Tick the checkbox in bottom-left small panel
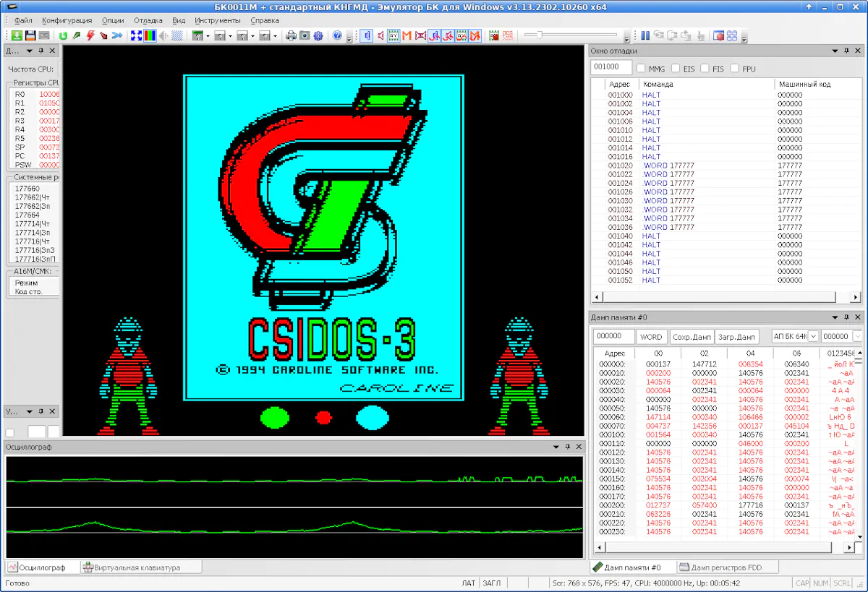This screenshot has width=868, height=592. coord(9,432)
